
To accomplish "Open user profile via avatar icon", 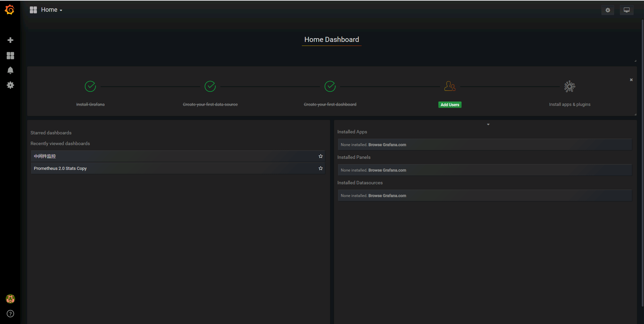I will [10, 299].
